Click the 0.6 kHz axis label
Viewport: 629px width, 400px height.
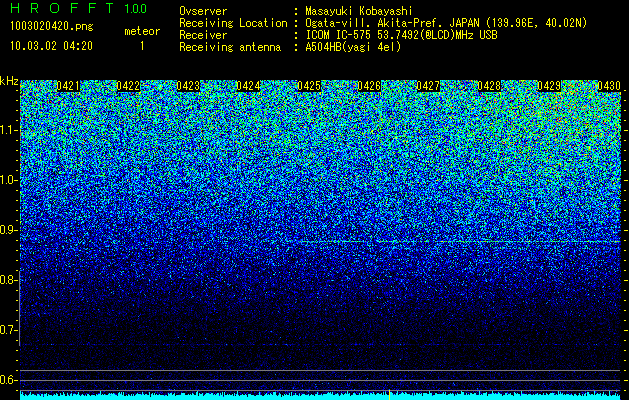click(9, 380)
